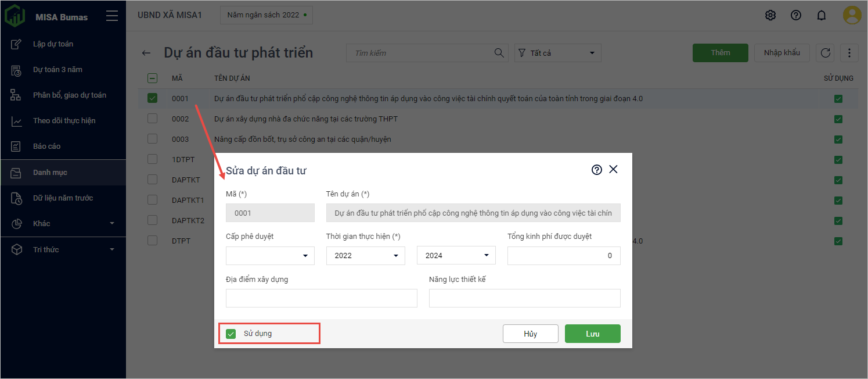868x379 pixels.
Task: Expand the Cấp phê duyệt dropdown
Action: pos(270,256)
